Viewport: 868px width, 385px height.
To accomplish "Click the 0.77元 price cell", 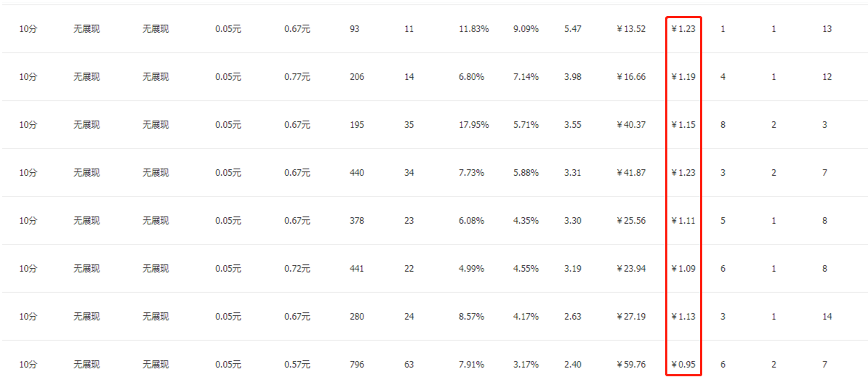I will coord(297,77).
